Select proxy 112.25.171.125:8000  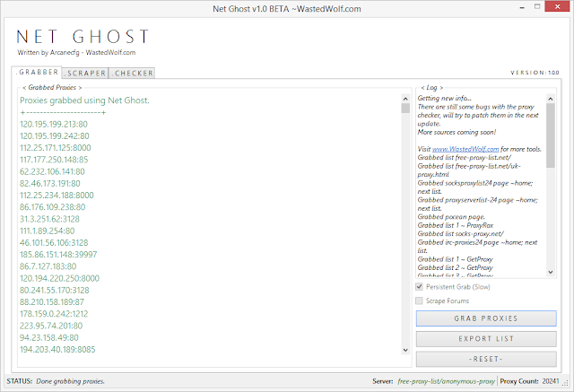pos(56,147)
